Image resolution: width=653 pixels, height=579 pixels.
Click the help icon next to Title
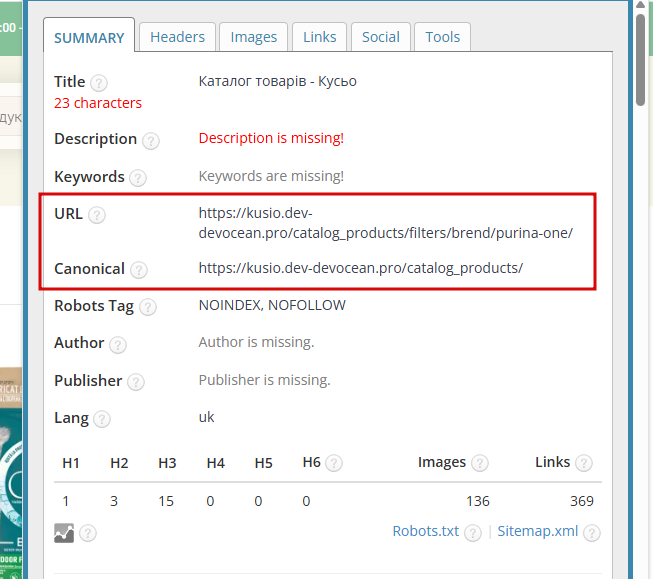click(x=99, y=83)
